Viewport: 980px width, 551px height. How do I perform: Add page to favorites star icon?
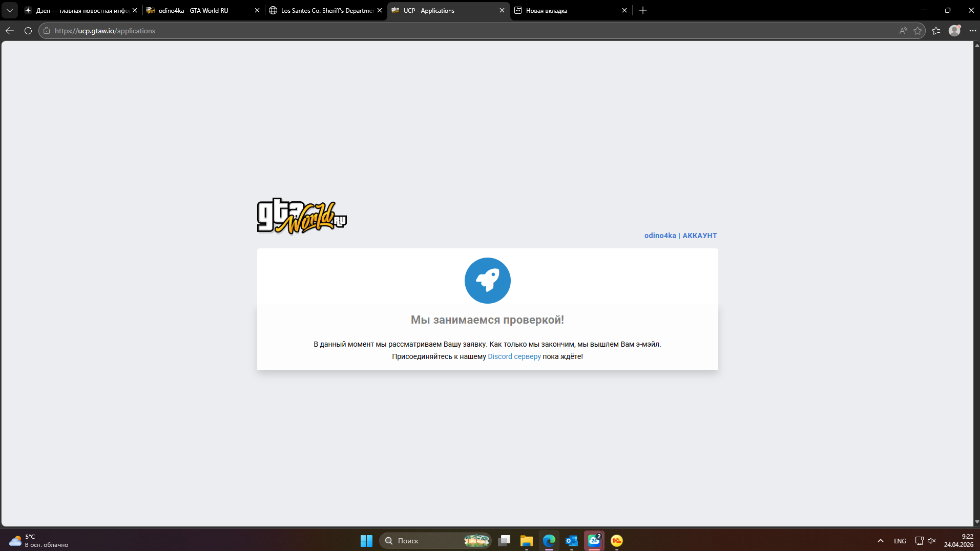point(918,31)
